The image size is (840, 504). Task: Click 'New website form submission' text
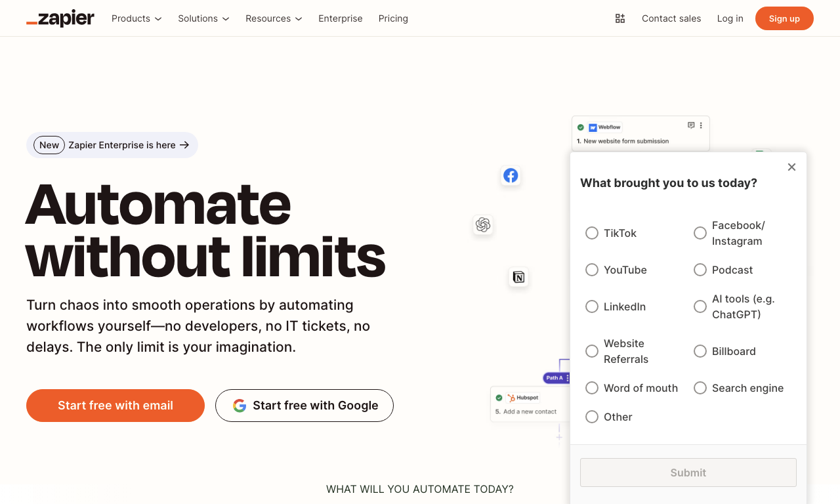click(626, 141)
